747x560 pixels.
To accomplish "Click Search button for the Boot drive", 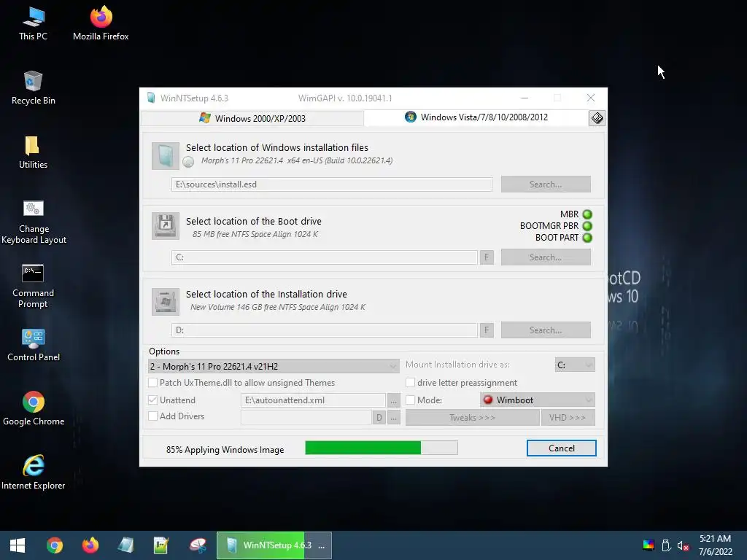I will (x=546, y=257).
